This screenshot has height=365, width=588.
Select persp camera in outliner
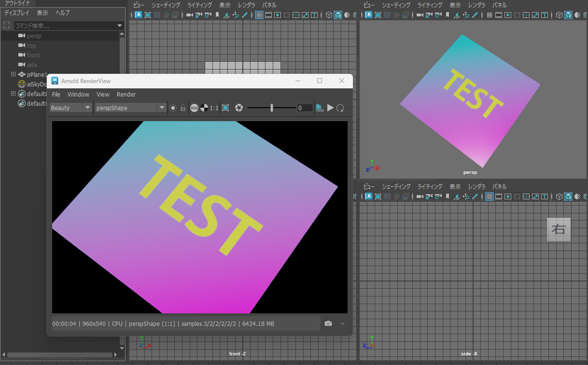point(34,36)
